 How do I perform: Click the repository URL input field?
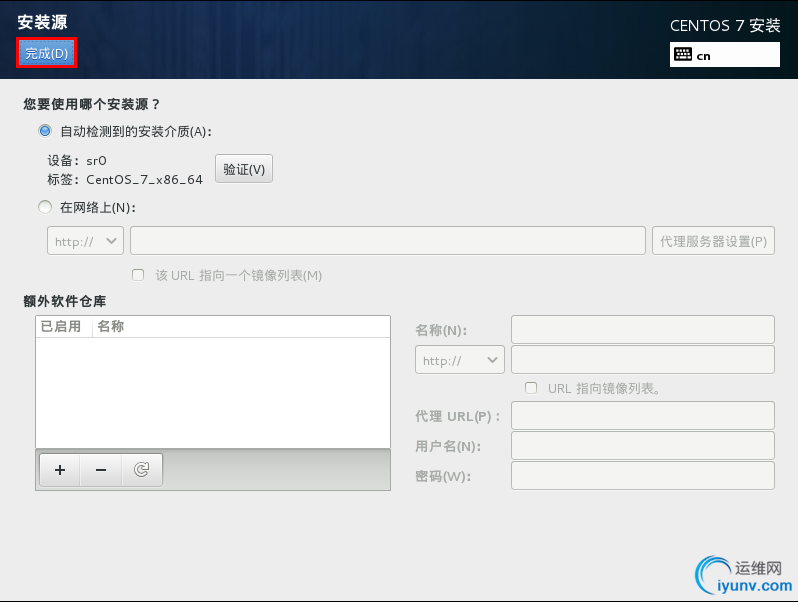tap(643, 360)
